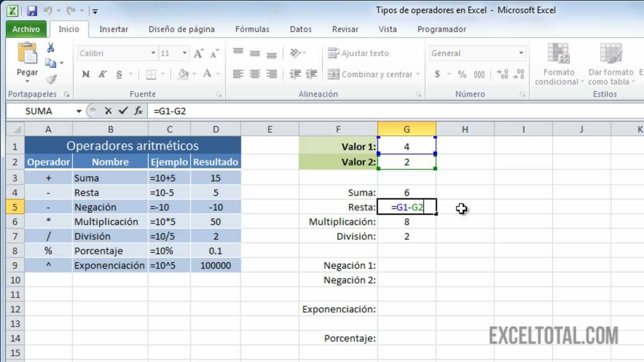Screen dimensions: 644x362
Task: Cancel formula entry with X icon
Action: pos(108,111)
